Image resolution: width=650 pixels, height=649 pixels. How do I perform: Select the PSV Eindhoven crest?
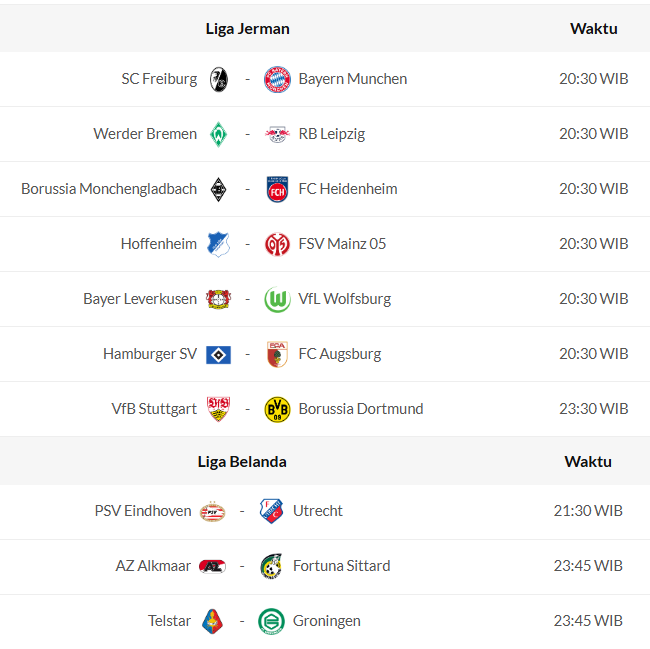point(213,511)
